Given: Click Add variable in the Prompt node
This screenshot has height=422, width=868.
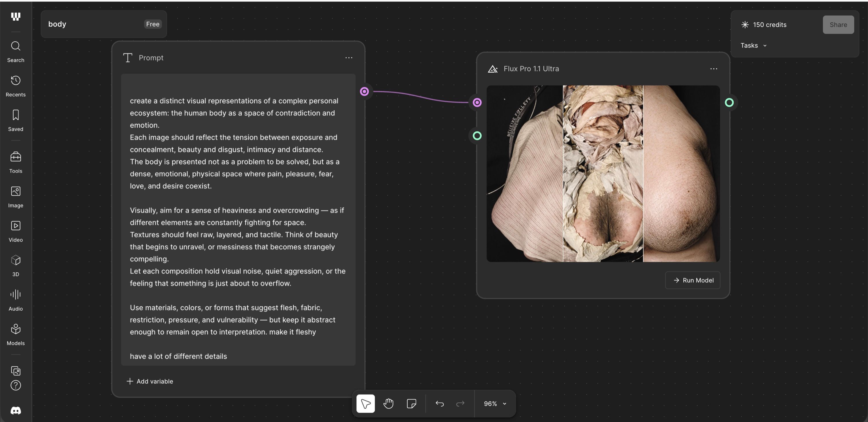Looking at the screenshot, I should click(x=150, y=381).
